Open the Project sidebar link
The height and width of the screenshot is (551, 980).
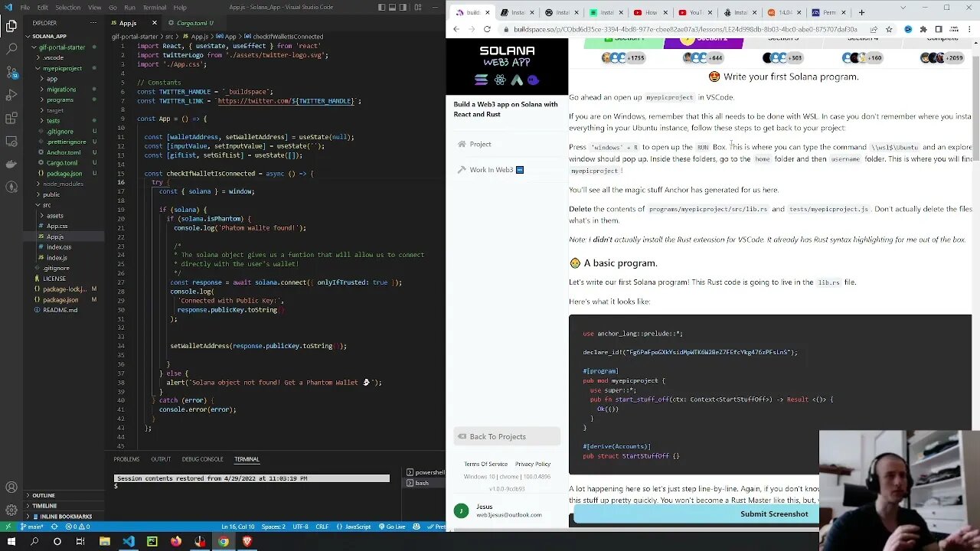[480, 144]
